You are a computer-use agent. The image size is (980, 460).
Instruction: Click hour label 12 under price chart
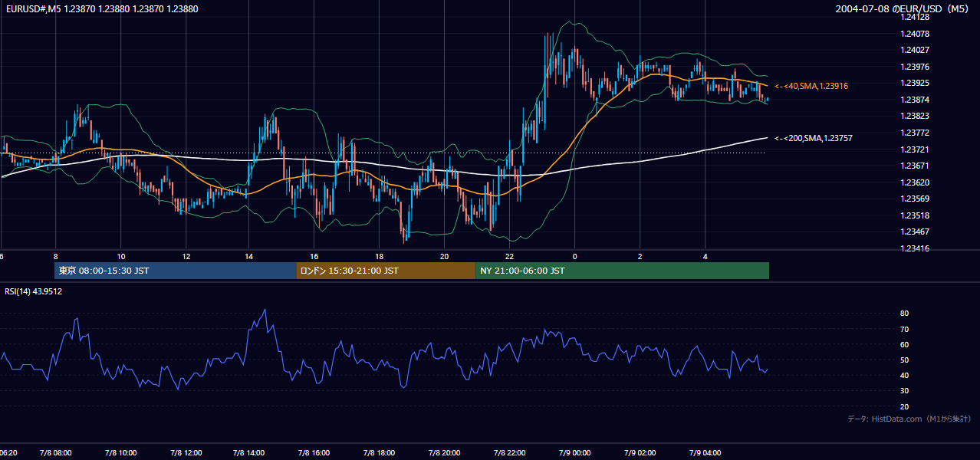tap(185, 256)
